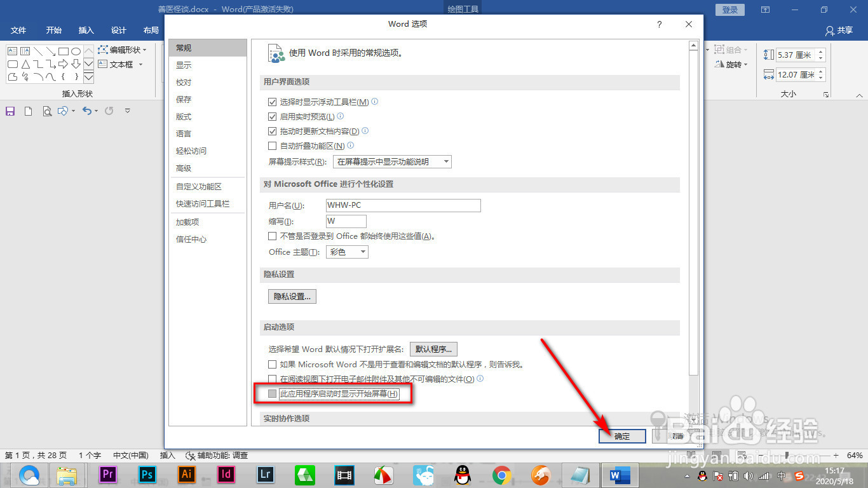Click the Share (共享) person icon
This screenshot has height=488, width=868.
(x=830, y=30)
